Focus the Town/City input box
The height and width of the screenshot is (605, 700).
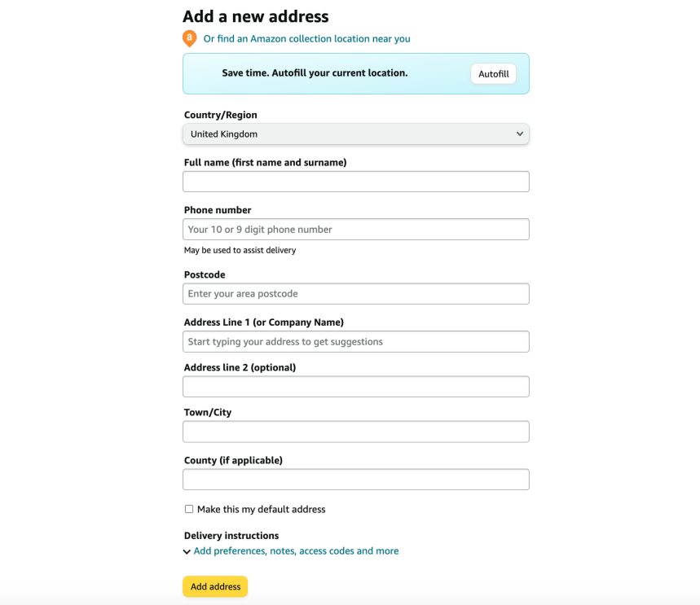[355, 431]
